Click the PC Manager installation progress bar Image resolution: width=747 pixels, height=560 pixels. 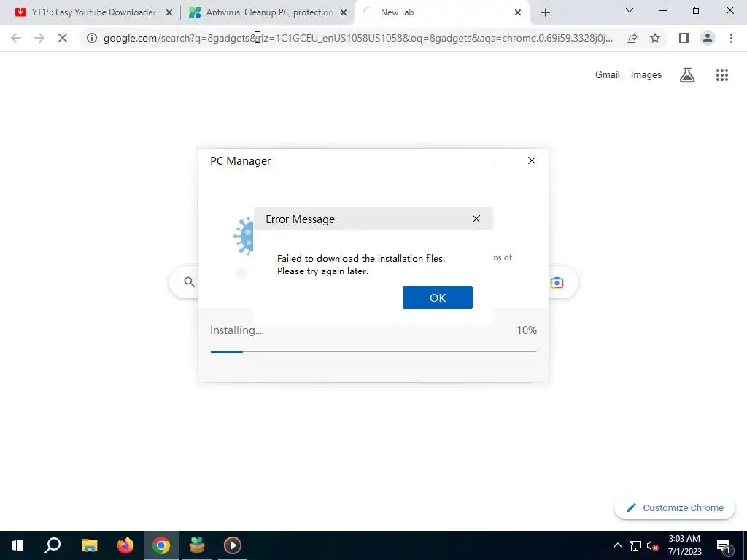click(x=373, y=351)
